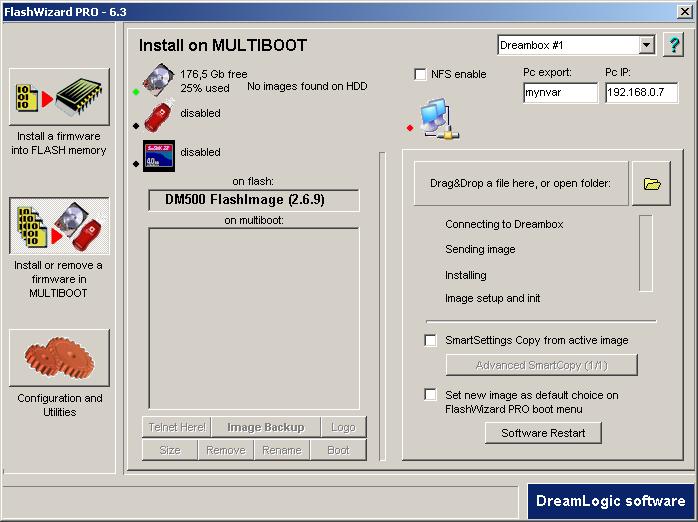Screen dimensions: 698x522
Task: Click the Install on MULTIBOOT heading
Action: point(223,45)
